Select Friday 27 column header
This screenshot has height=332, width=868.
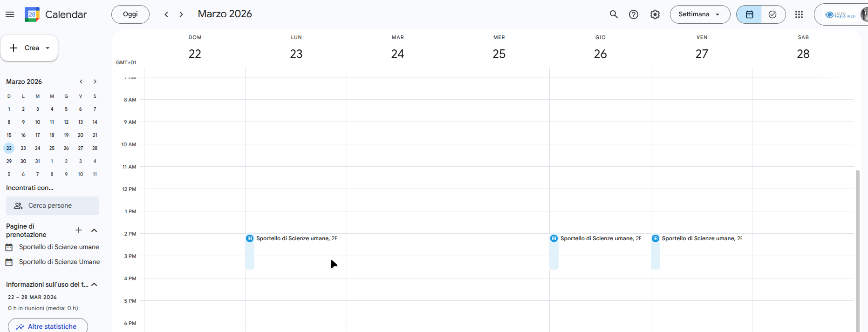point(702,49)
